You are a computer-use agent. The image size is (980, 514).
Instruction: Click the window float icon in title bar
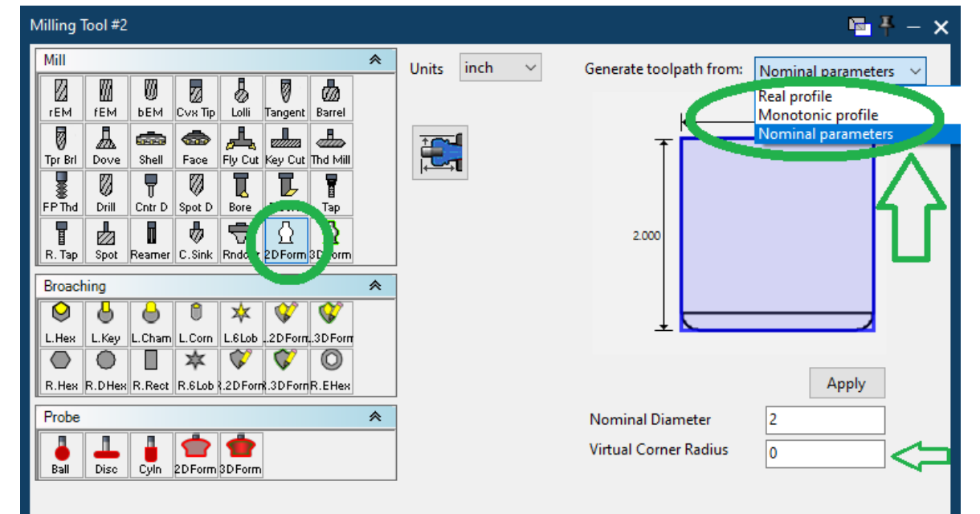[x=860, y=27]
